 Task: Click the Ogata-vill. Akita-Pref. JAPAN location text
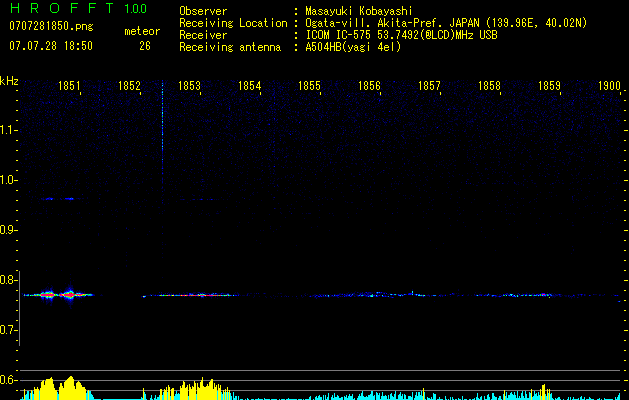[446, 23]
